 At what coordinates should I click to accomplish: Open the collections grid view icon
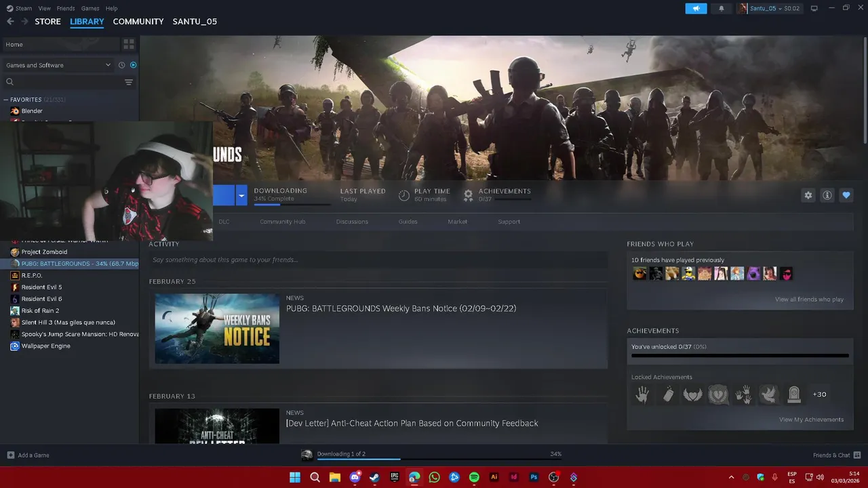(x=128, y=45)
